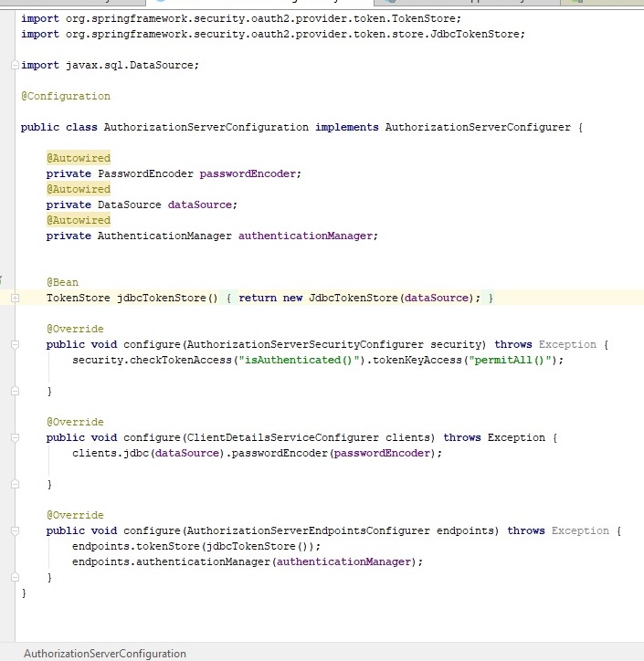Click passwordEncoder argument in the clients.jdbc line
Image resolution: width=644 pixels, height=661 pixels.
tap(382, 453)
